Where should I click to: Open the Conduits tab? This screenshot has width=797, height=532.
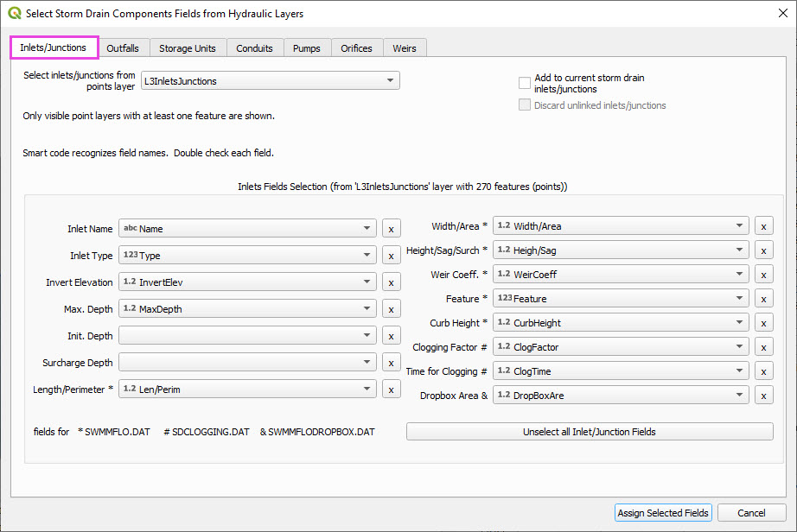pos(255,48)
